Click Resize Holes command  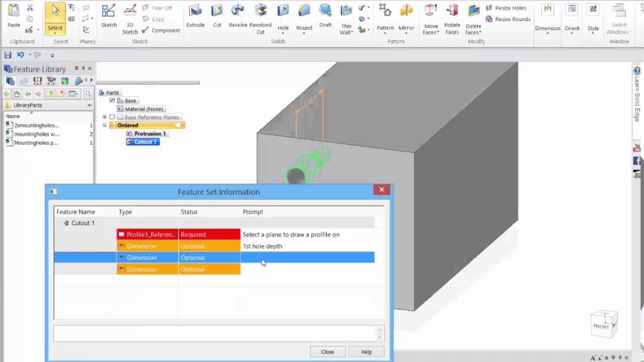point(506,8)
